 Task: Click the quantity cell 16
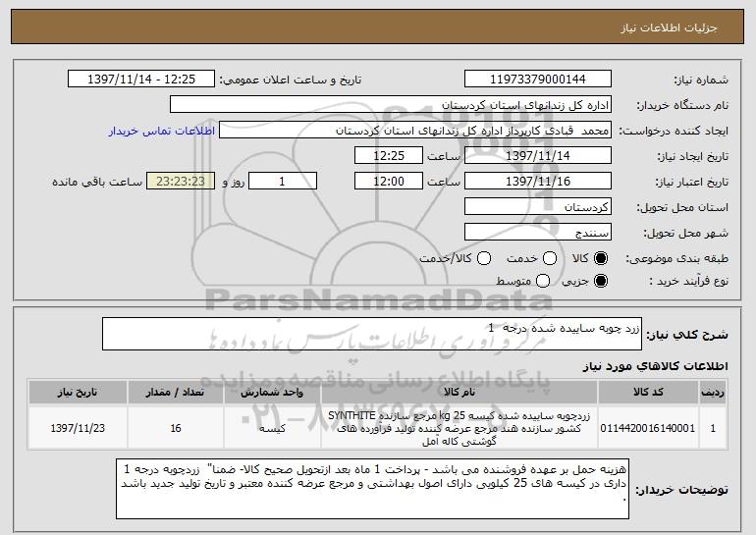(175, 428)
